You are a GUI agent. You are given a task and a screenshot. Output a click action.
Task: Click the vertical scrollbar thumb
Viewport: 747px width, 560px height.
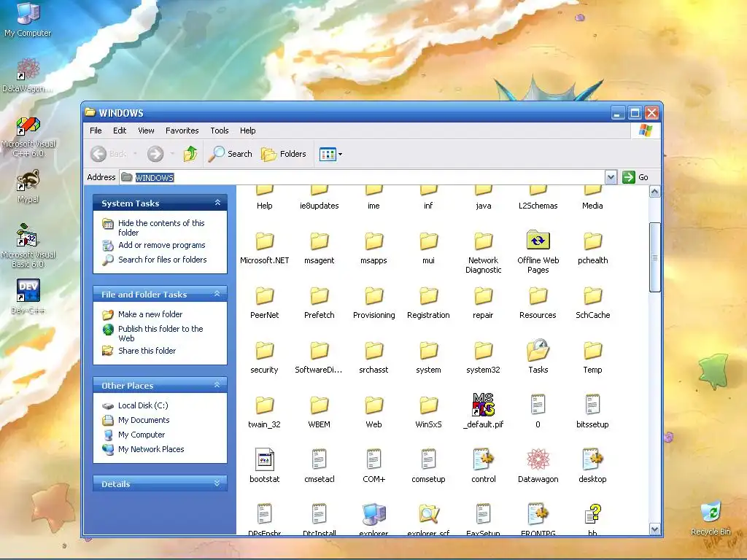[654, 257]
